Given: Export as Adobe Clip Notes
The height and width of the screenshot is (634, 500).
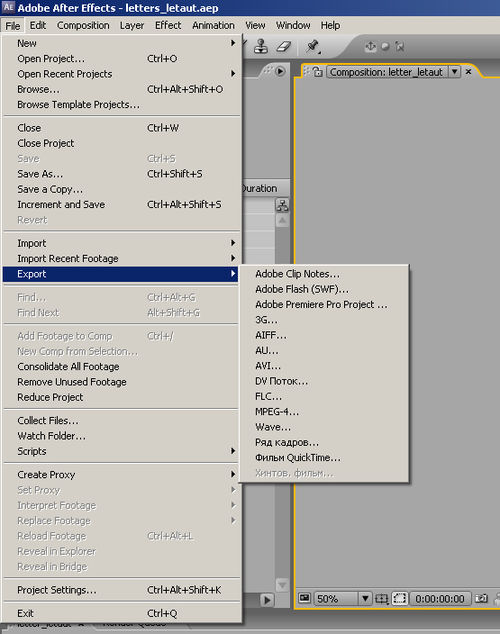Looking at the screenshot, I should (x=324, y=274).
